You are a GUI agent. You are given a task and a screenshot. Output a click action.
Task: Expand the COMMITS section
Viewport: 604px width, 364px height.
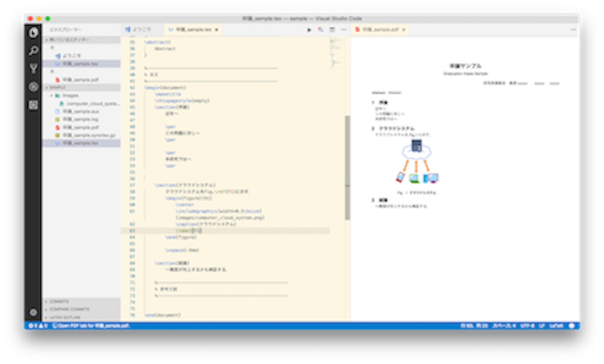point(59,302)
